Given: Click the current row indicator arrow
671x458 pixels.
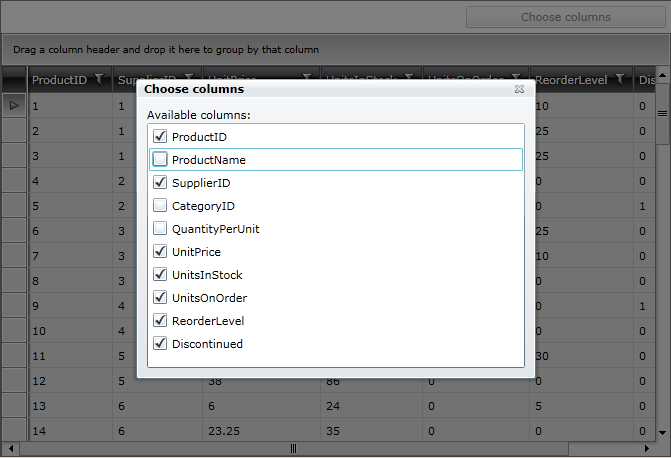Looking at the screenshot, I should point(14,104).
